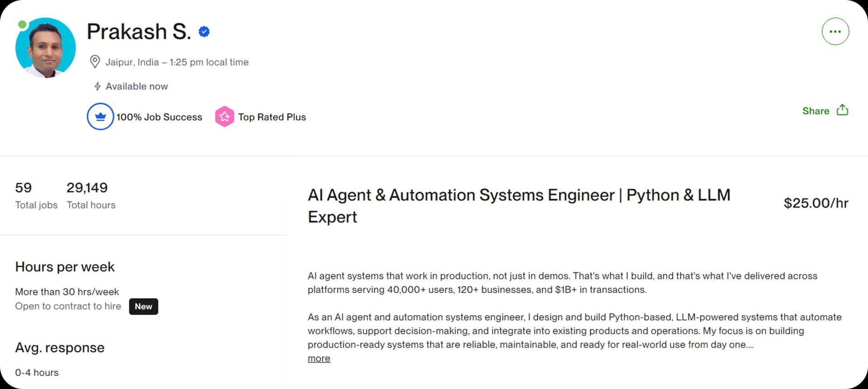The height and width of the screenshot is (389, 868).
Task: Click the Prakash S. name heading
Action: pos(139,32)
